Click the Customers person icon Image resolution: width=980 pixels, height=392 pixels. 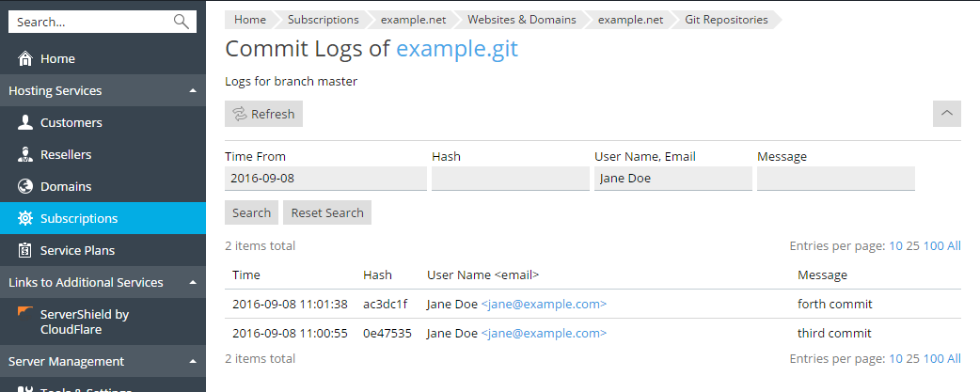[x=25, y=123]
